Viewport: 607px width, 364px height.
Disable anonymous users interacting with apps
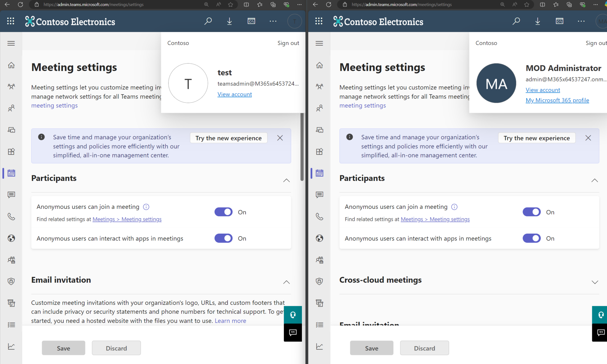tap(223, 238)
